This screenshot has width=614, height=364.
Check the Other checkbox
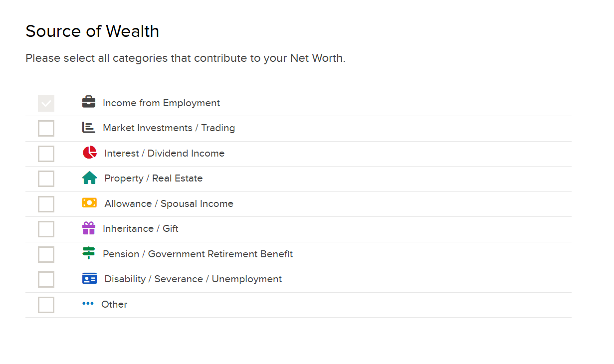coord(46,305)
